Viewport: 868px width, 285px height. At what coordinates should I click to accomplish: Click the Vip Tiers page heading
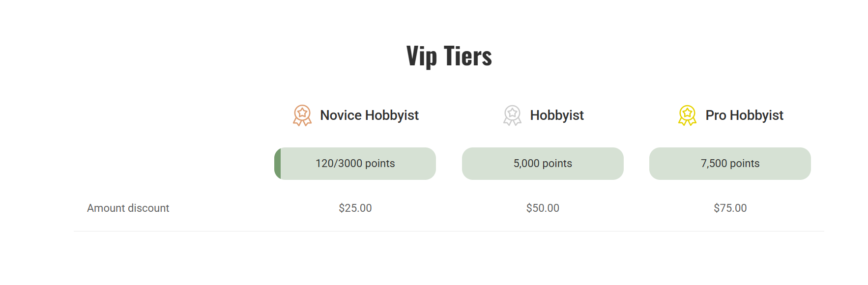tap(449, 56)
